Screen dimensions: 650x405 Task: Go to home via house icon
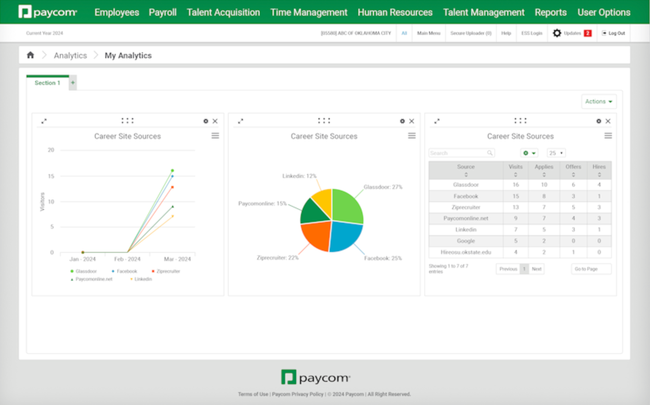pos(30,55)
